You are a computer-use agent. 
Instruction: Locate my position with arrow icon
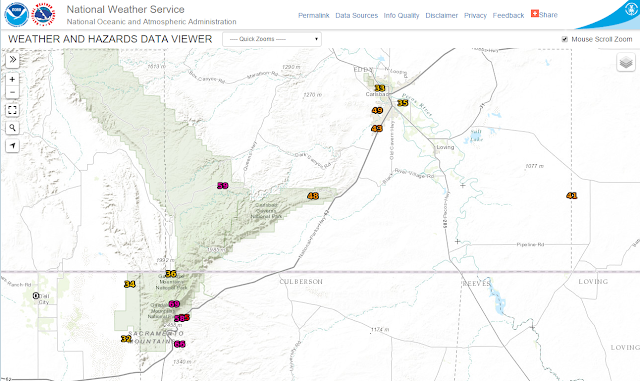pyautogui.click(x=13, y=145)
